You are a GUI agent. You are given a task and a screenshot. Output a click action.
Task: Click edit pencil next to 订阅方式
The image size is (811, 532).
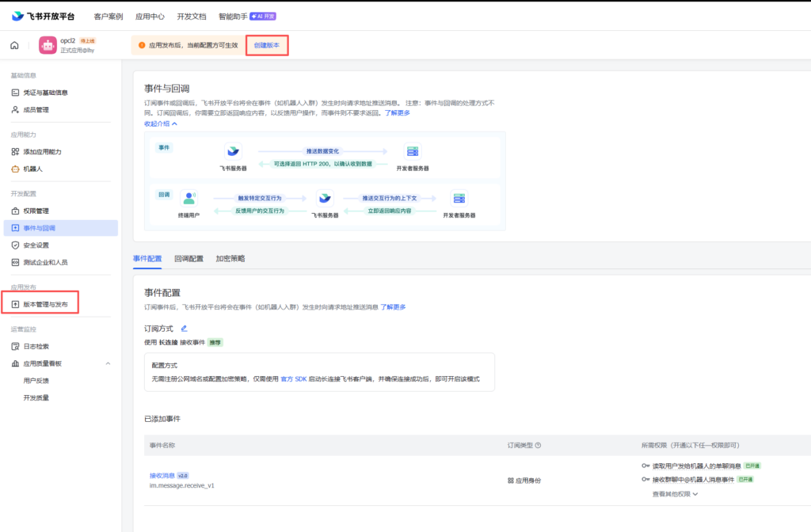click(x=185, y=329)
